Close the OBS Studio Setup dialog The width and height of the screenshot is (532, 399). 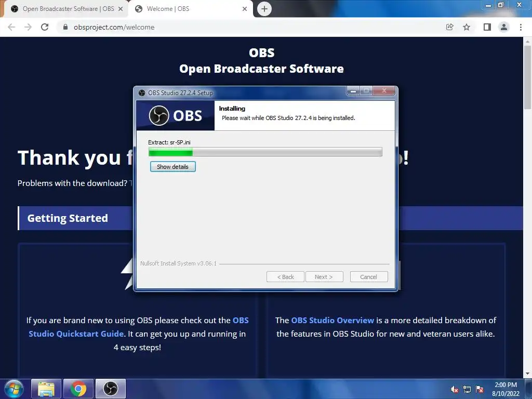[x=384, y=90]
